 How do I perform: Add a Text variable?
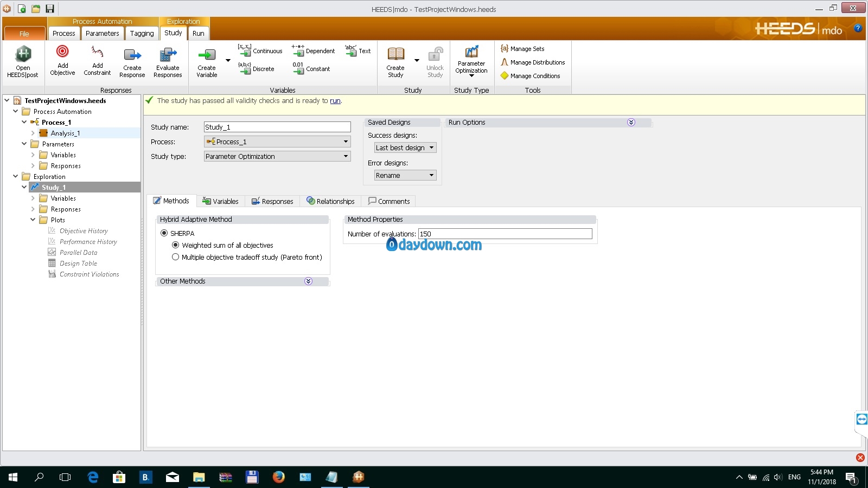tap(358, 51)
